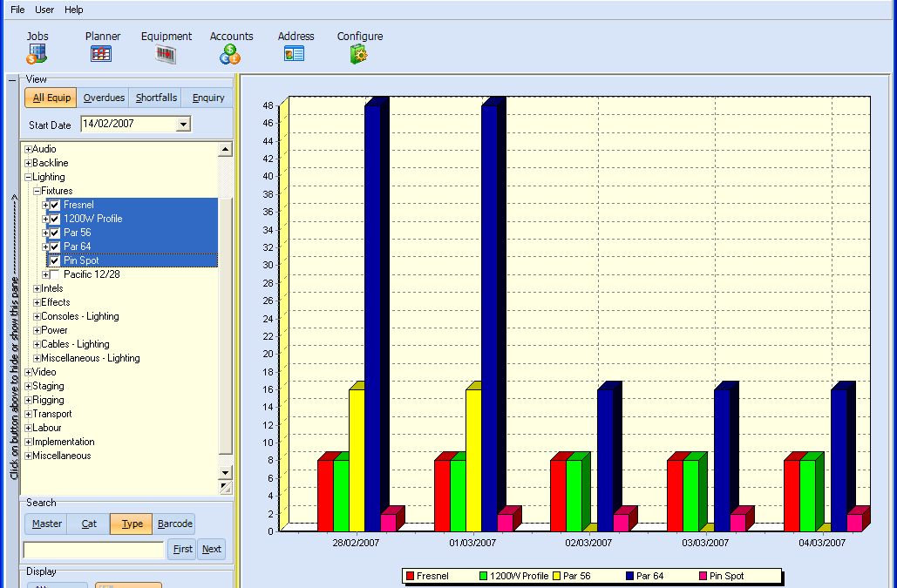Switch to the Shortfalls view tab
This screenshot has width=897, height=588.
(156, 98)
